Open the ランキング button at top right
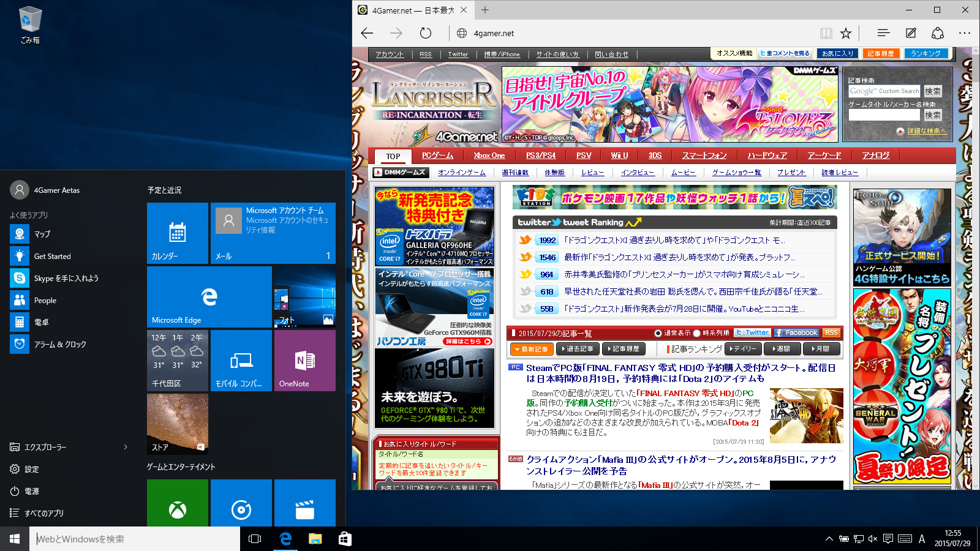The image size is (980, 551). click(925, 54)
